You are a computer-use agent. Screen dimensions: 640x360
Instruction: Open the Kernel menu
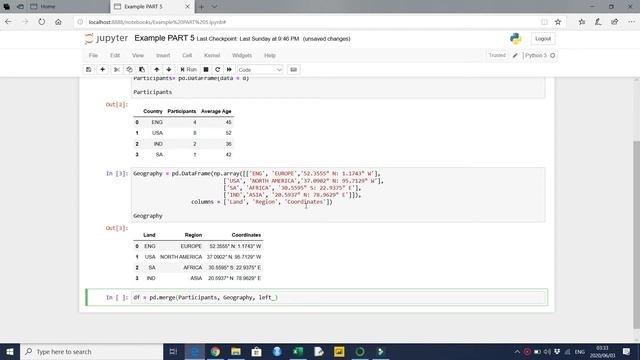click(x=212, y=56)
